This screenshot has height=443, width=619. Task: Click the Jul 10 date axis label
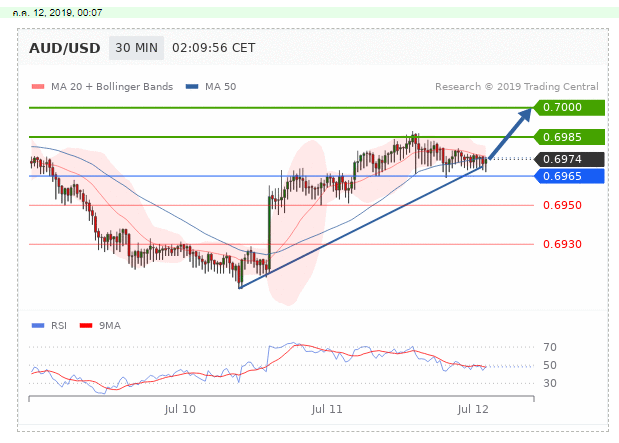180,409
